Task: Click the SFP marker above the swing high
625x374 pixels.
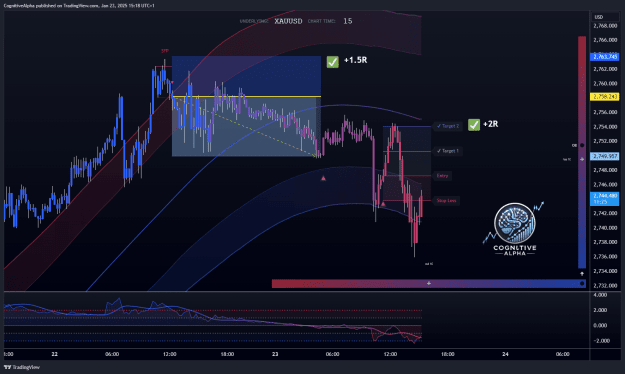Action: (x=165, y=51)
